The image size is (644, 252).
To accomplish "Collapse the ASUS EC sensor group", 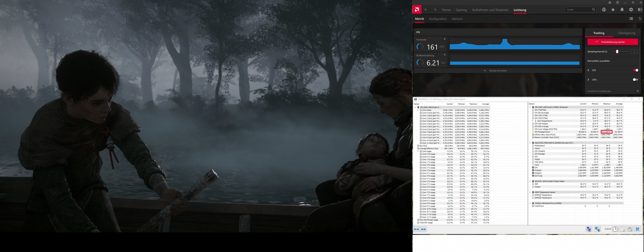I will click(530, 181).
